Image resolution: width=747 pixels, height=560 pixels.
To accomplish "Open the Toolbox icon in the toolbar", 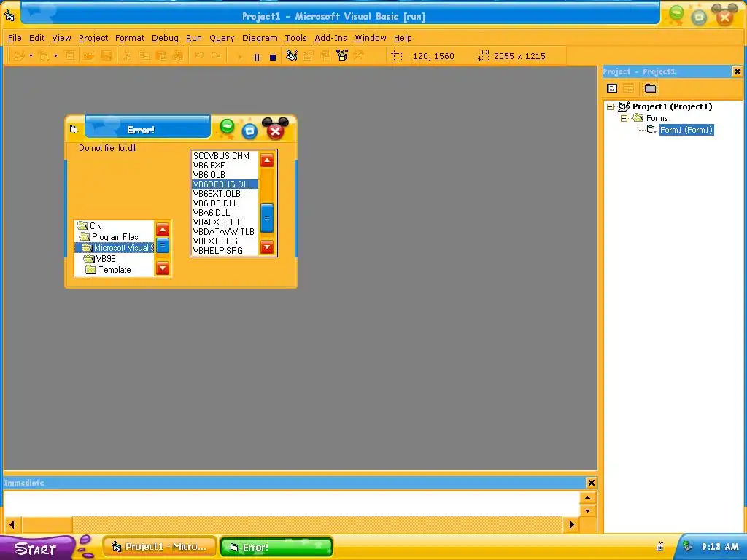I will [359, 55].
